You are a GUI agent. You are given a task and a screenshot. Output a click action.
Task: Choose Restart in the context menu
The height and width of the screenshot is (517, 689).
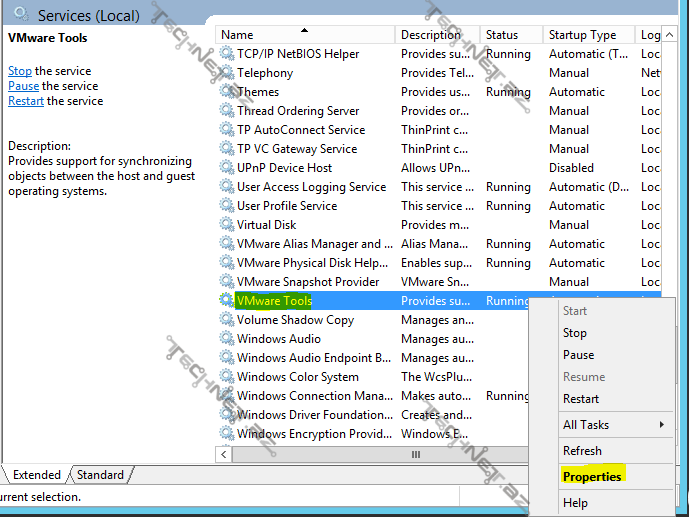(580, 399)
